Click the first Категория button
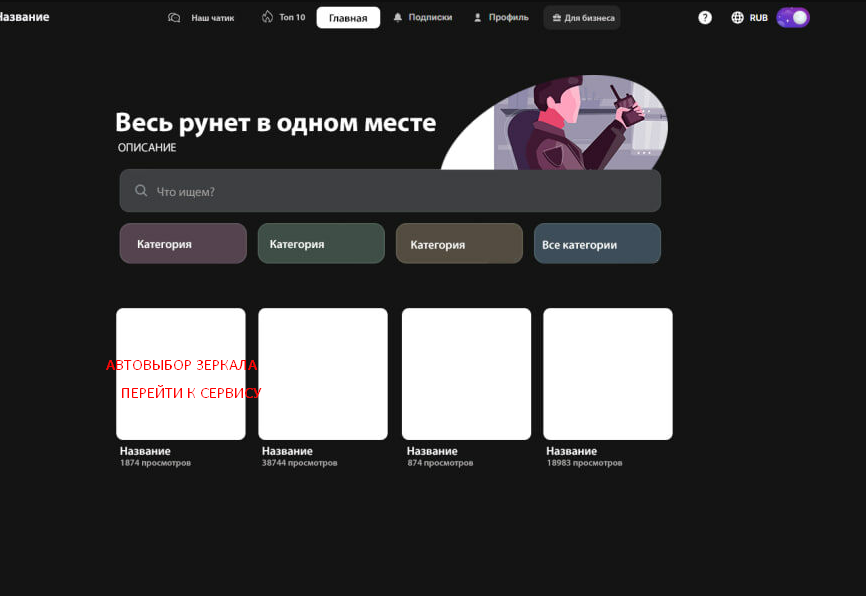The height and width of the screenshot is (596, 866). coord(183,244)
